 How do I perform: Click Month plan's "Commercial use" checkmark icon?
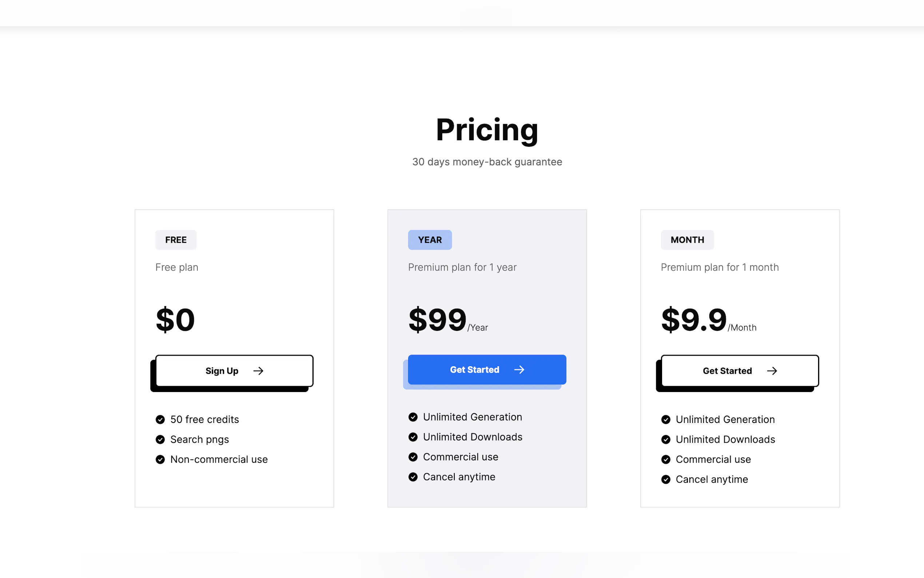pos(666,459)
